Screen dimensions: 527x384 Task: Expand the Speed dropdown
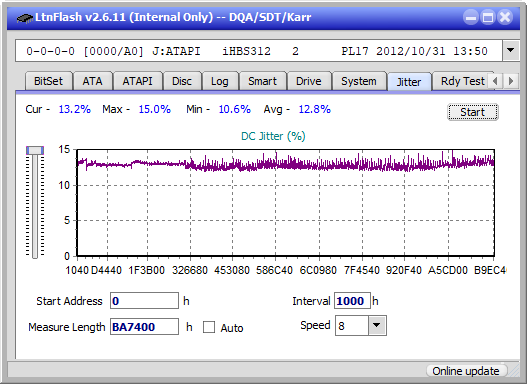point(376,325)
